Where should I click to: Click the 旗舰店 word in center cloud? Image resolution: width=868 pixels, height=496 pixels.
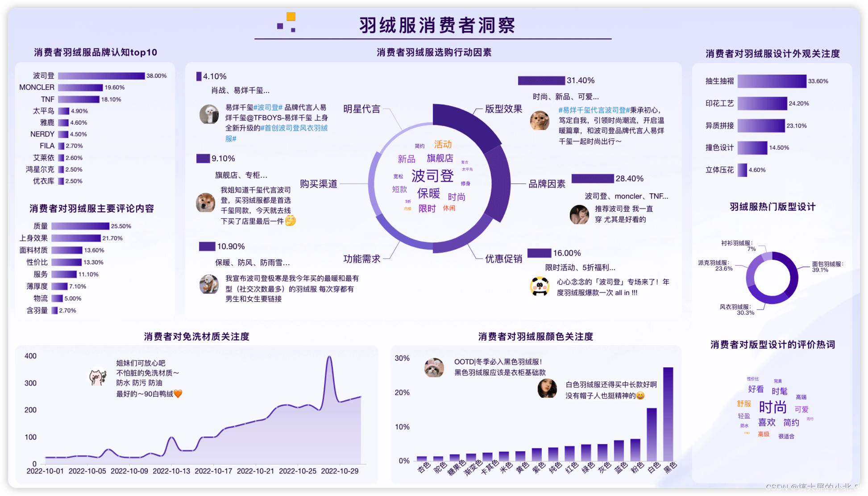[x=440, y=158]
